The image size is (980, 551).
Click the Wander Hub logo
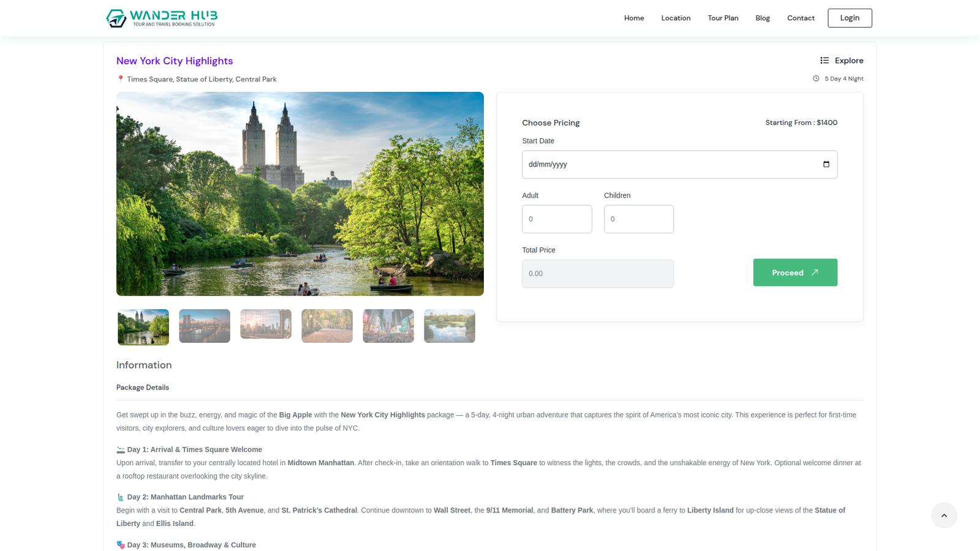(162, 18)
